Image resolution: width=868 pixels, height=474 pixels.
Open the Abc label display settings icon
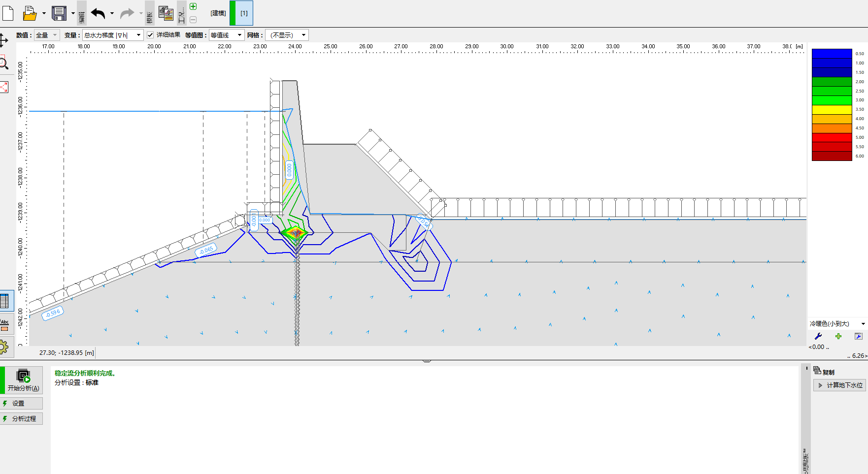point(4,325)
